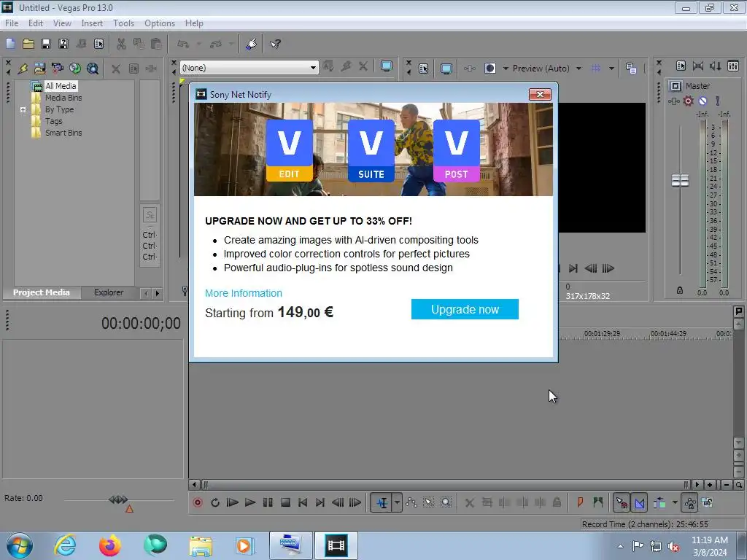Show next docked tabs with right arrow
This screenshot has width=747, height=560.
[158, 293]
